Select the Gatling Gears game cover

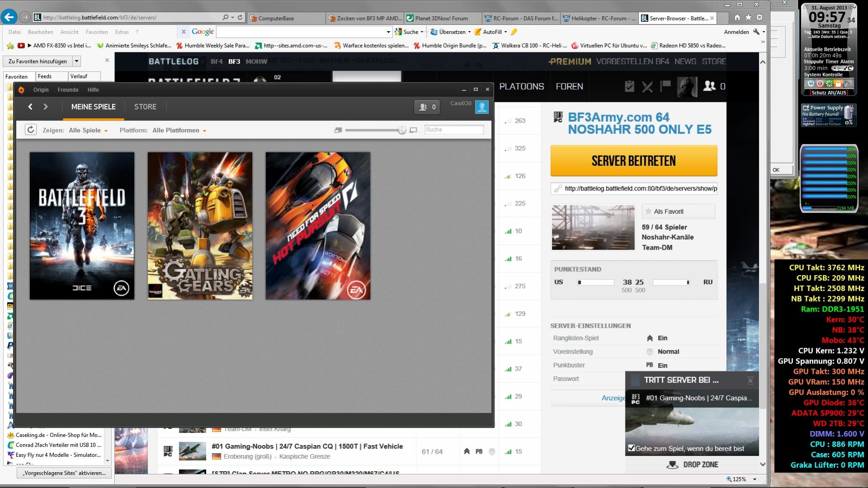tap(200, 226)
